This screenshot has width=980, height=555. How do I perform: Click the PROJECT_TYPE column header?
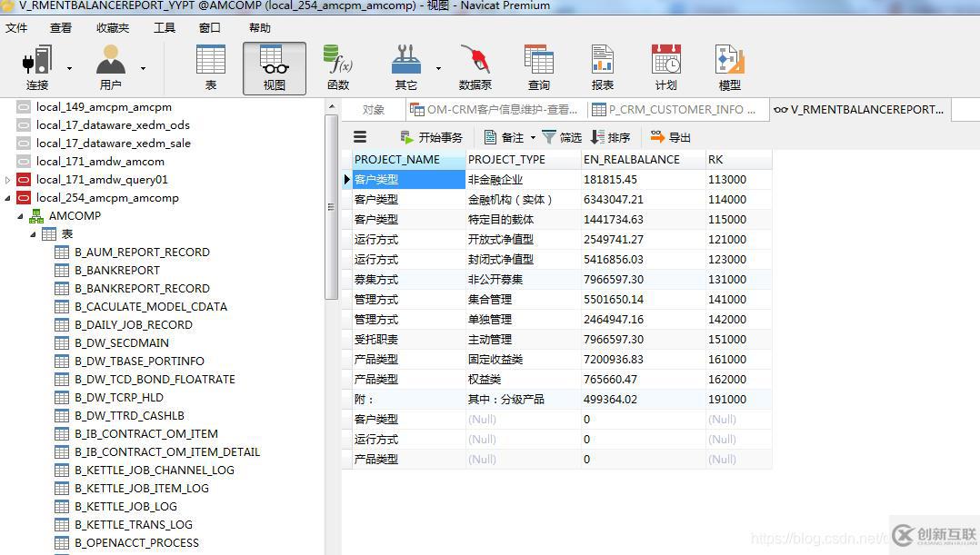pos(523,160)
